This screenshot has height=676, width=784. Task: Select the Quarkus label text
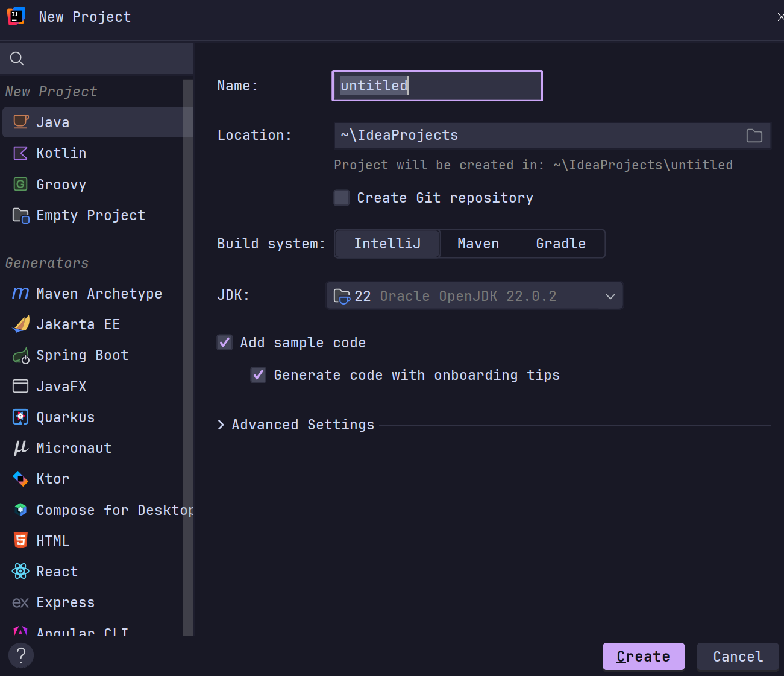click(x=66, y=417)
